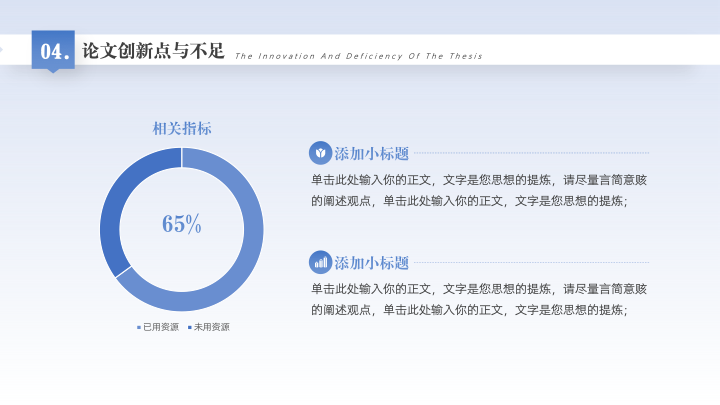The width and height of the screenshot is (720, 405).
Task: Select the 04. section number badge
Action: [53, 51]
